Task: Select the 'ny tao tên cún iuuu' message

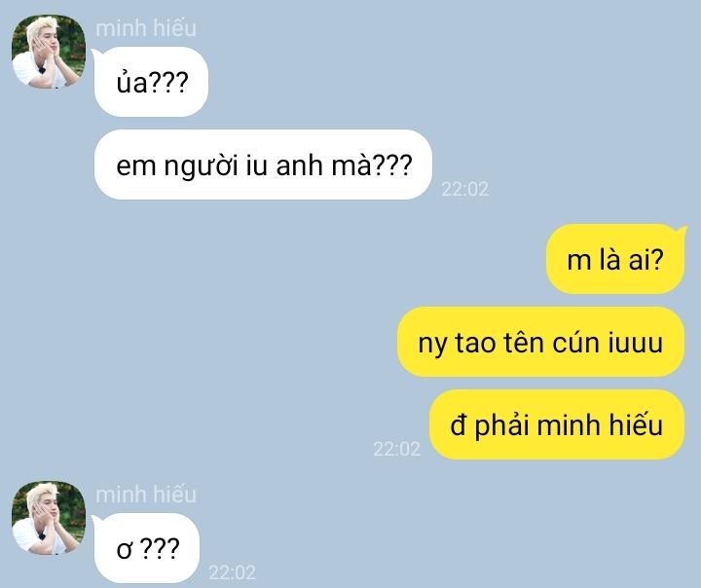Action: 540,342
